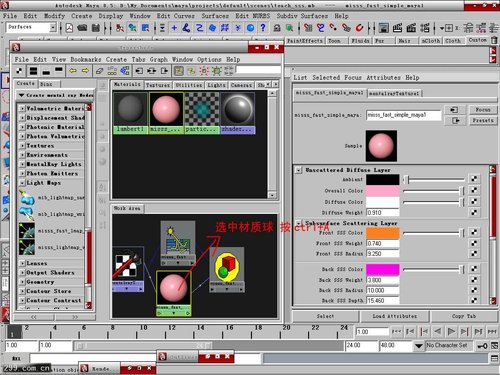The image size is (500, 375).
Task: Click Front SSS Color orange swatch
Action: click(383, 233)
